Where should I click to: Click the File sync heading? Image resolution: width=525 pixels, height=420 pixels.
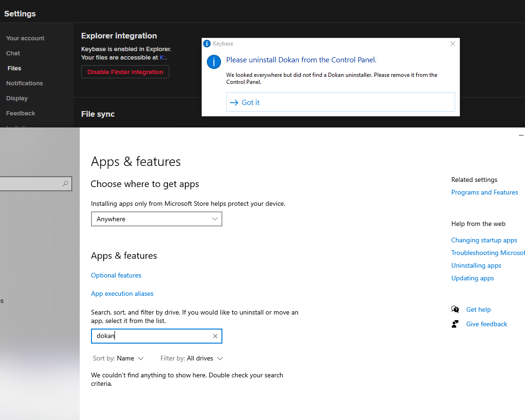click(98, 114)
